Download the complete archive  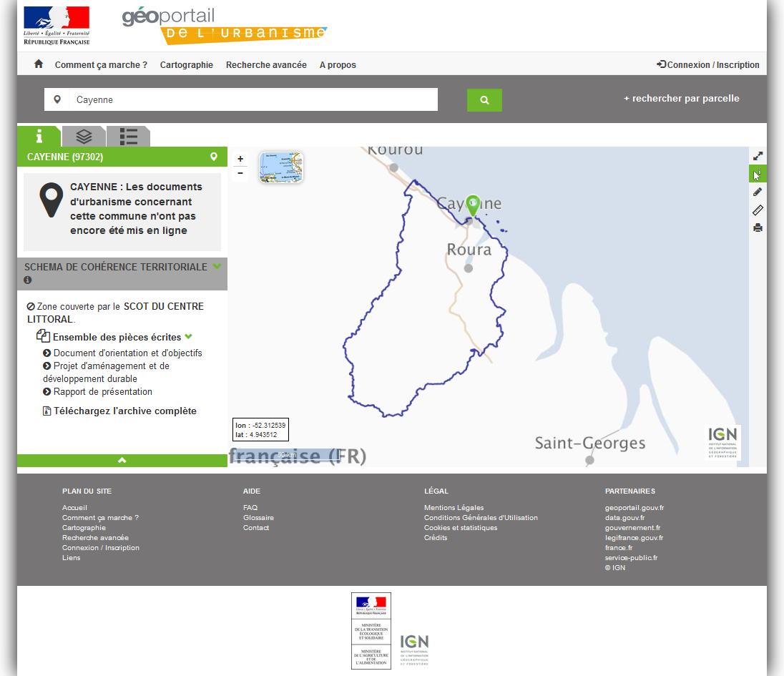point(125,411)
